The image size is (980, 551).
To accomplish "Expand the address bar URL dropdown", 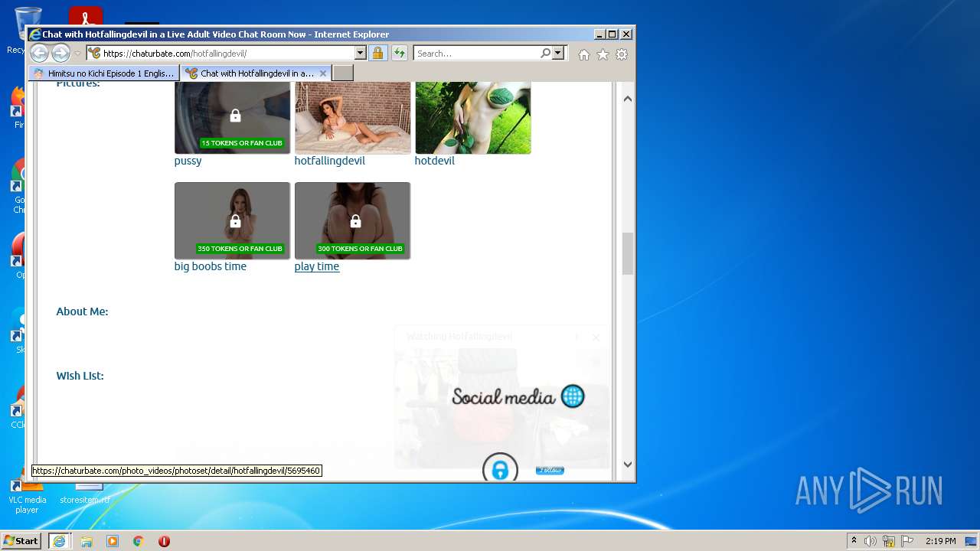I will pyautogui.click(x=360, y=54).
